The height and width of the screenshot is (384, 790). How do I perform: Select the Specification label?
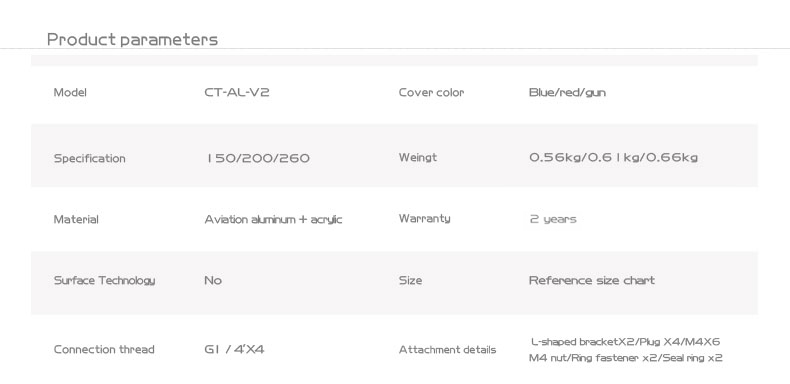click(90, 159)
